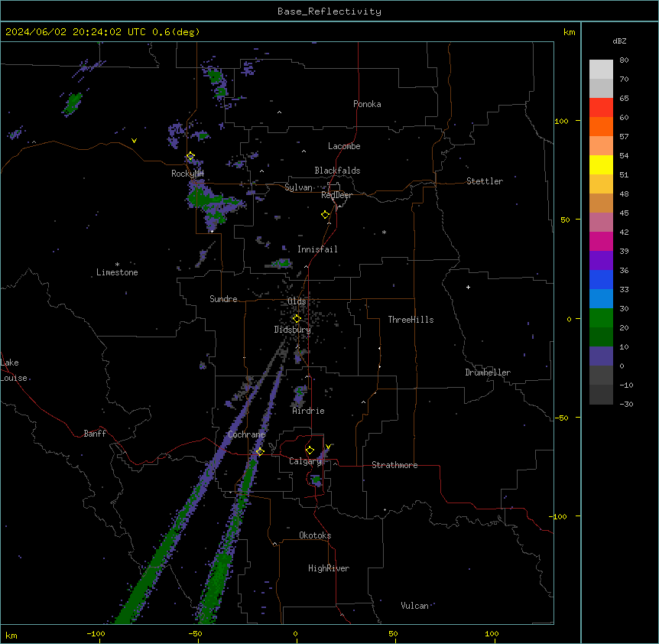Choose the -10 to -30 dark gray swatch
The image size is (659, 644).
(x=601, y=395)
